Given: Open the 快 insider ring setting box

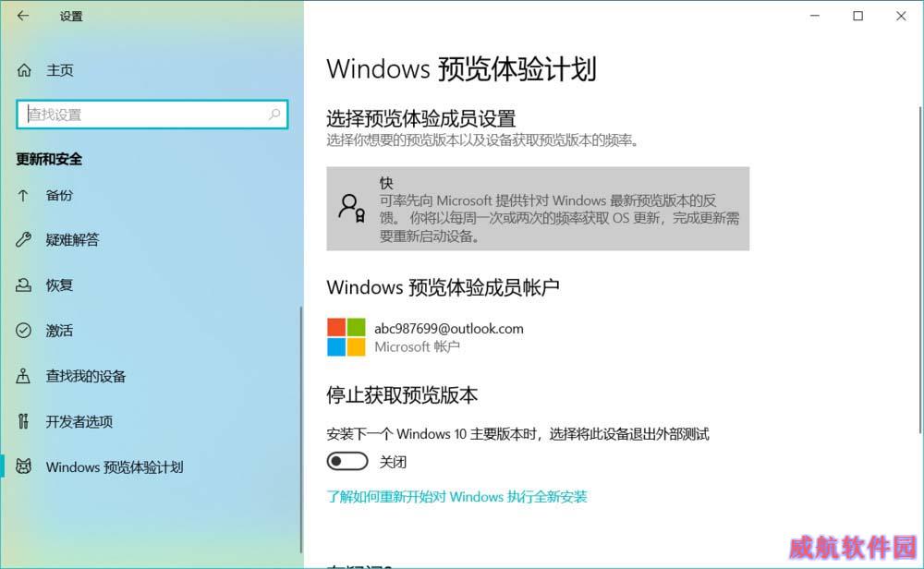Looking at the screenshot, I should tap(538, 209).
